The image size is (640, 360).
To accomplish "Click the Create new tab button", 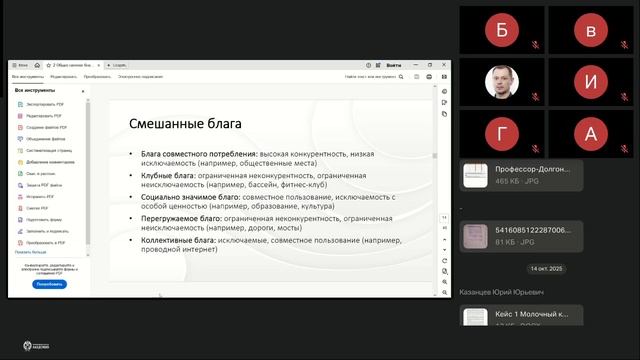I will (x=116, y=65).
